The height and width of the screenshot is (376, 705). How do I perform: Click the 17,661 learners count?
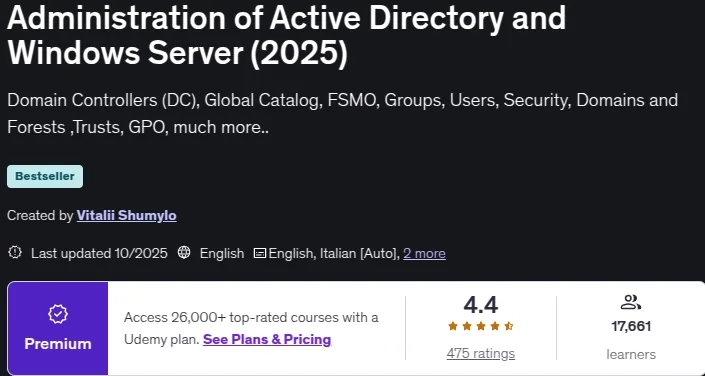point(631,326)
